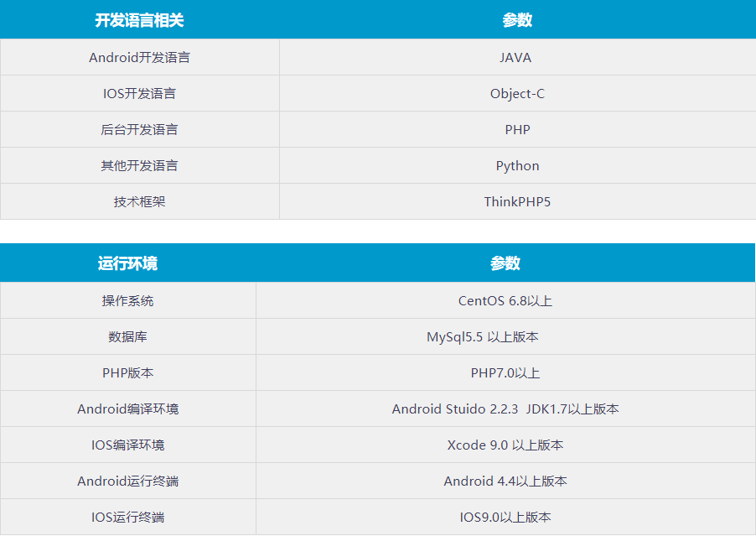Select the Android运行终端 cell
The width and height of the screenshot is (756, 536).
tap(127, 481)
